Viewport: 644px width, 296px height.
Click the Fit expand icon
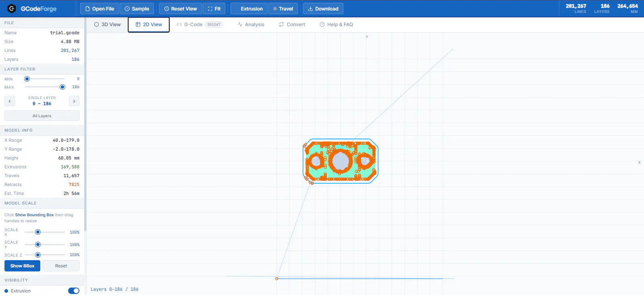(x=210, y=9)
